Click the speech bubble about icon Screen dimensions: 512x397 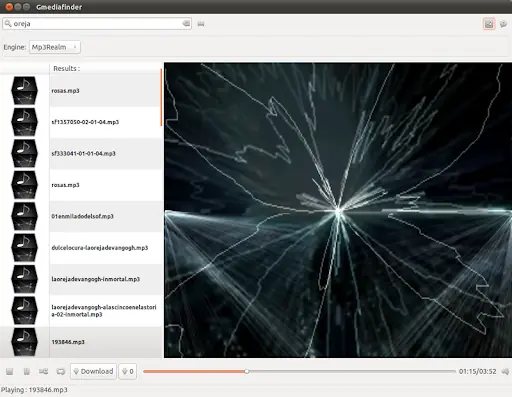(x=504, y=24)
